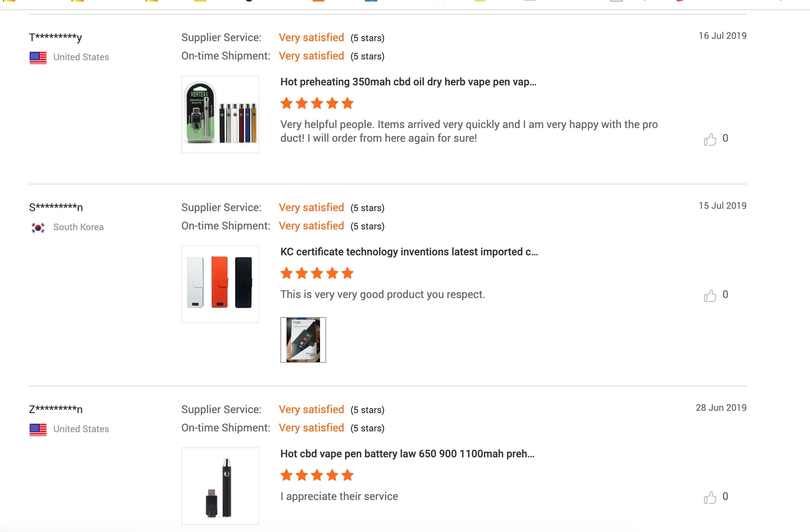Open the "KC certificate technology inventions" product link
Viewport: 810px width, 532px height.
coord(409,252)
